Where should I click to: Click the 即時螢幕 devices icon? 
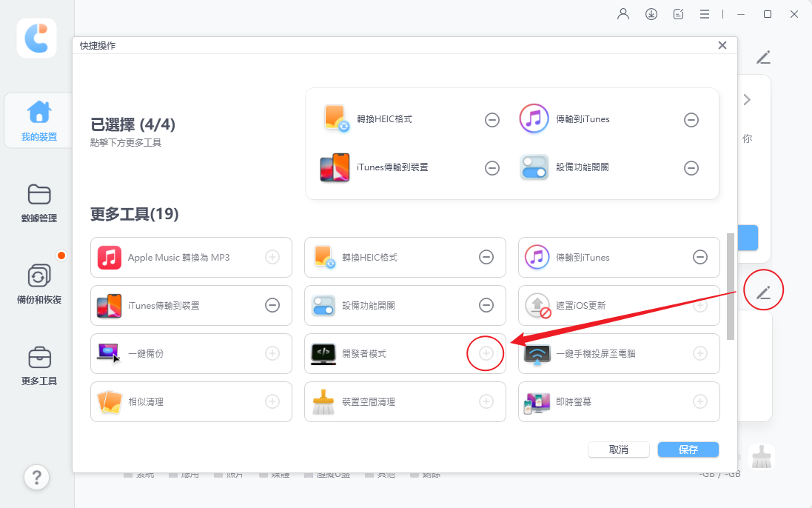pyautogui.click(x=537, y=402)
